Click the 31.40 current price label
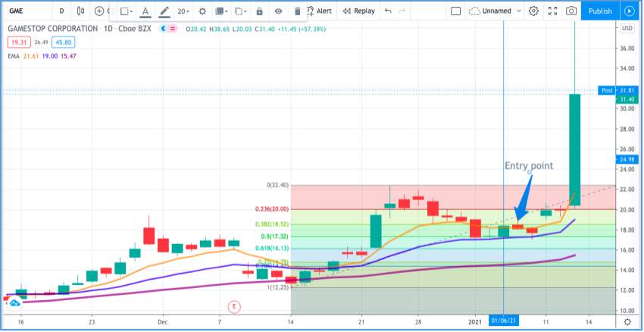The image size is (644, 332). coord(627,99)
